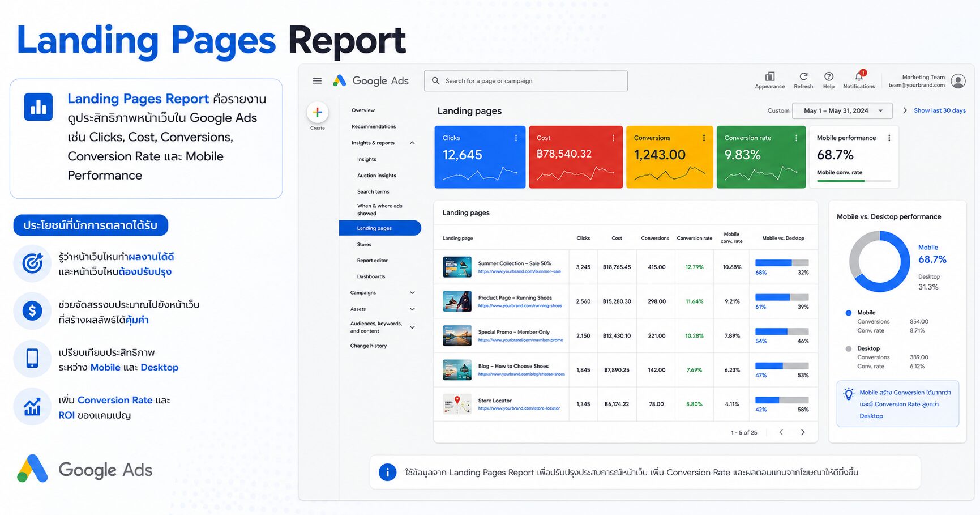Open blog/choose-shoes landing page URL

click(521, 374)
